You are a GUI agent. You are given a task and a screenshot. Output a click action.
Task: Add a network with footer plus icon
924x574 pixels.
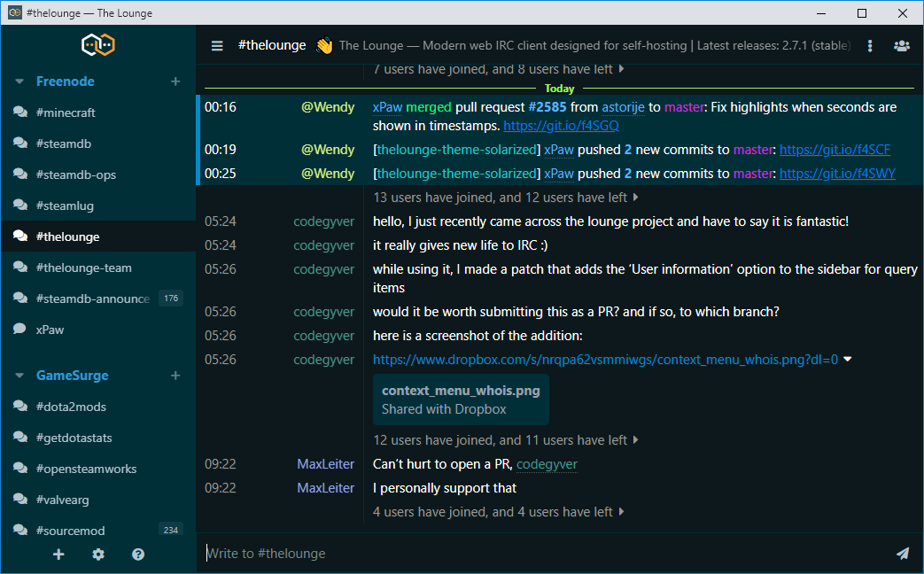point(58,555)
